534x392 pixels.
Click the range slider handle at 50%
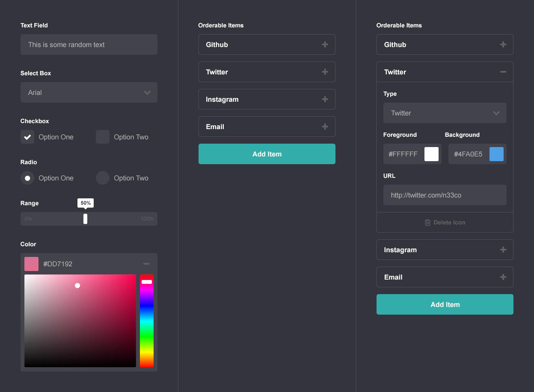[85, 218]
